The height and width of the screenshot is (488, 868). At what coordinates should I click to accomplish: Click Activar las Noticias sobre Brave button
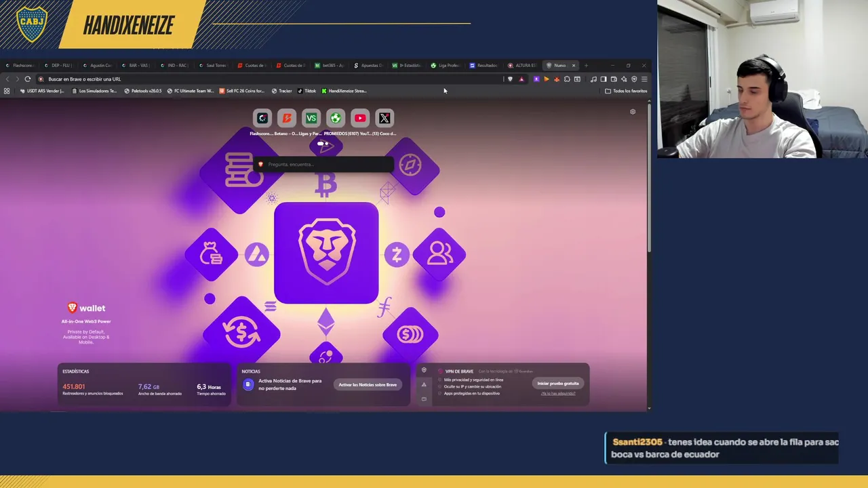click(368, 385)
